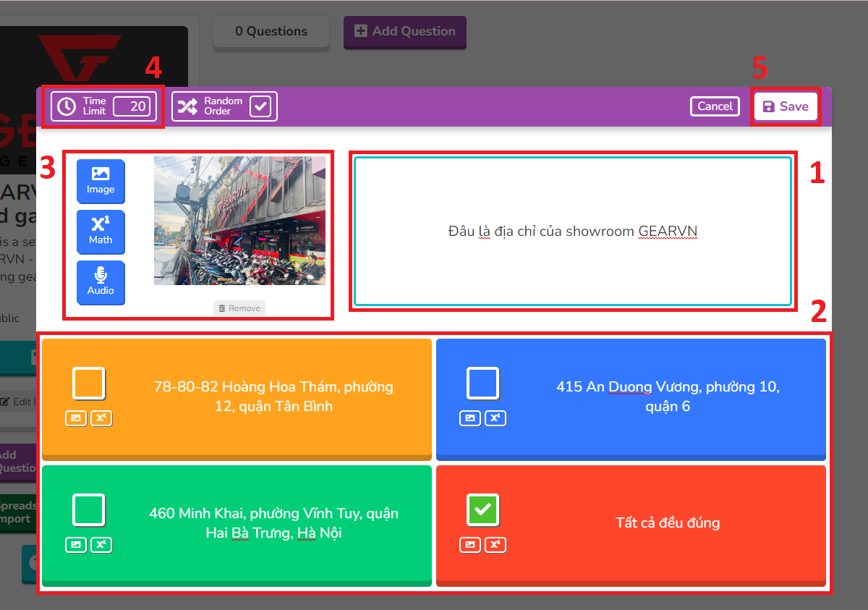
Task: Edit the '460 Minh Khai' answer text
Action: pyautogui.click(x=273, y=523)
